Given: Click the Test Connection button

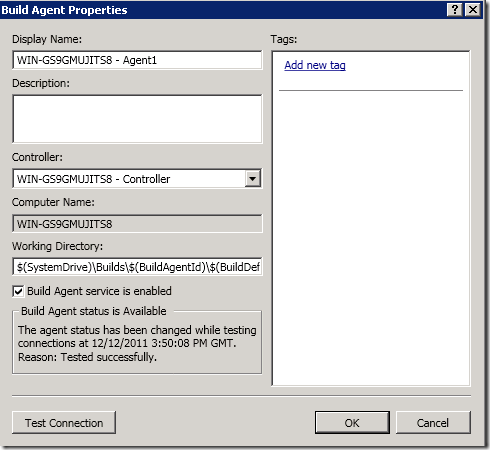Looking at the screenshot, I should pyautogui.click(x=64, y=423).
